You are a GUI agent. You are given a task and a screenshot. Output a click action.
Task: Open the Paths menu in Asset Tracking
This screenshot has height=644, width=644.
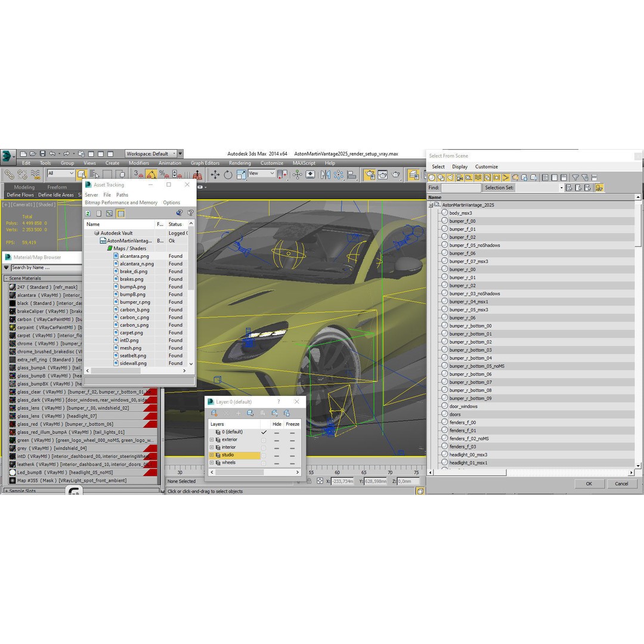[x=122, y=195]
